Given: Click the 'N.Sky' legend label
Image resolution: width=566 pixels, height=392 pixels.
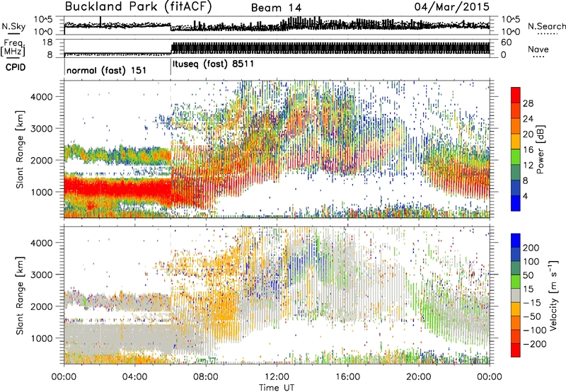Looking at the screenshot, I should coord(13,26).
